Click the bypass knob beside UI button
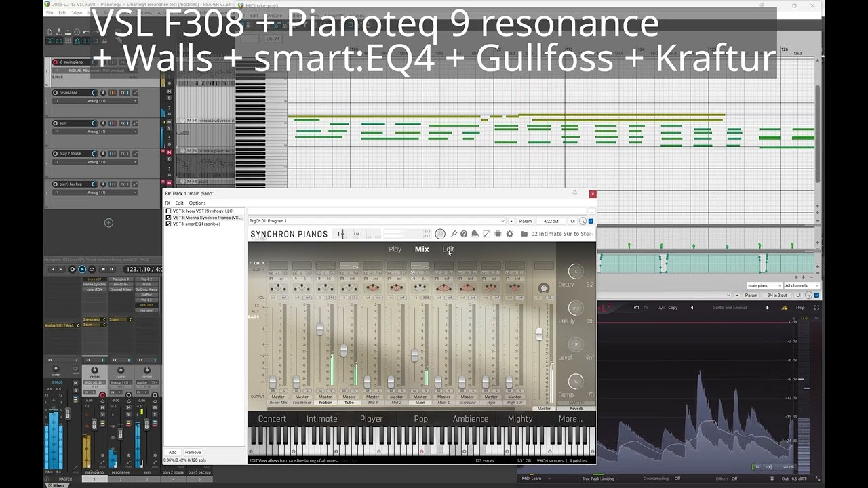This screenshot has width=868, height=488. pos(583,221)
